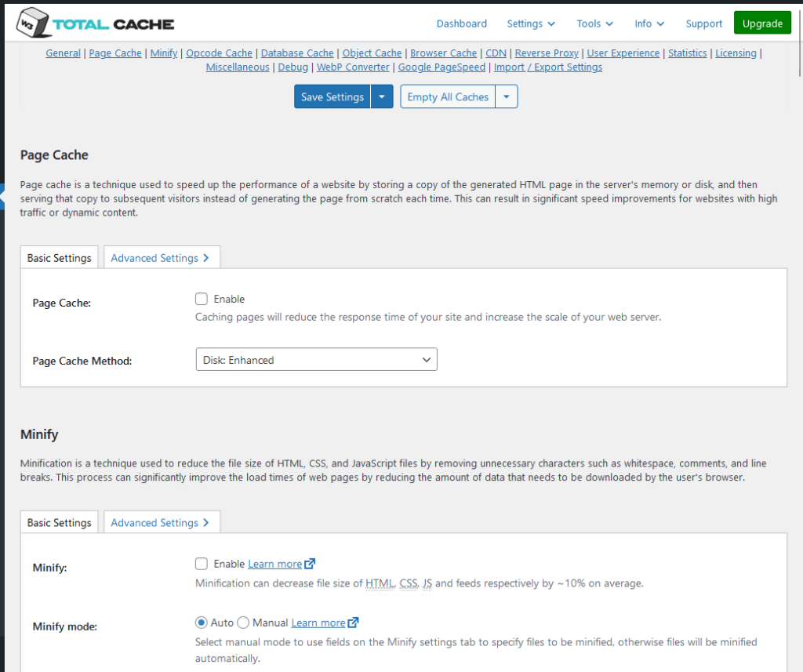803x672 pixels.
Task: Click the Empty All Caches button
Action: [448, 96]
